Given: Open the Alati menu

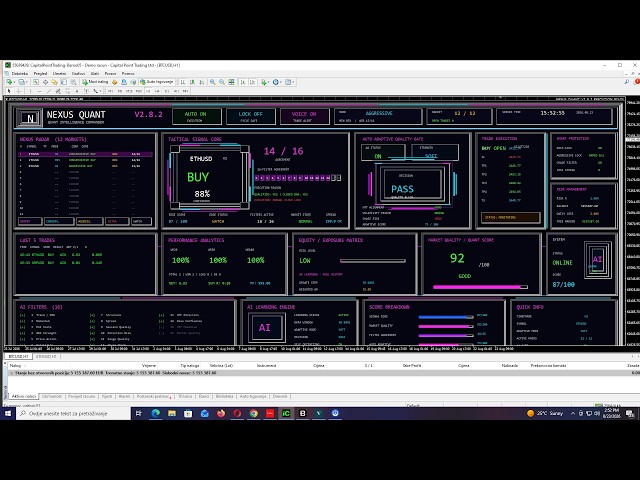Looking at the screenshot, I should click(x=95, y=73).
